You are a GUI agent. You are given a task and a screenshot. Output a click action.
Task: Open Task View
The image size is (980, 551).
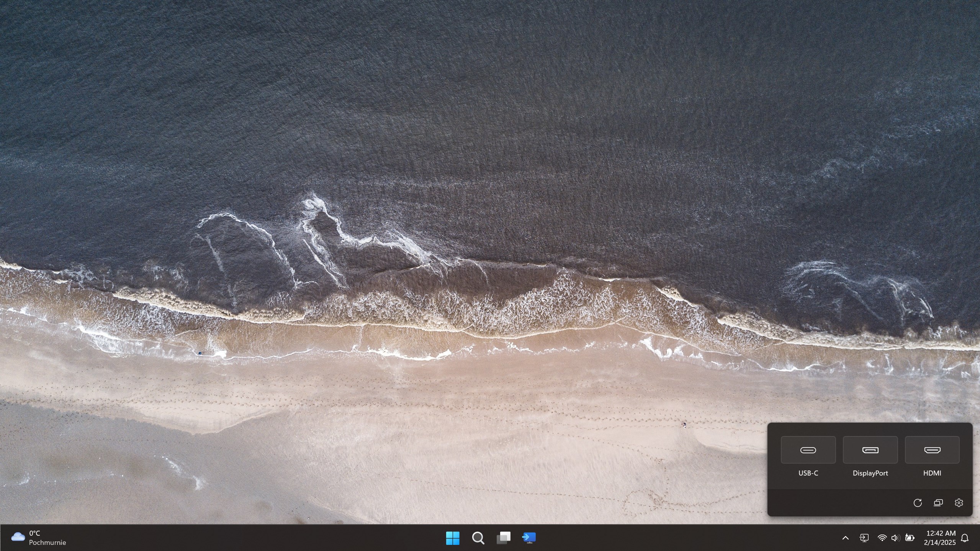tap(503, 538)
